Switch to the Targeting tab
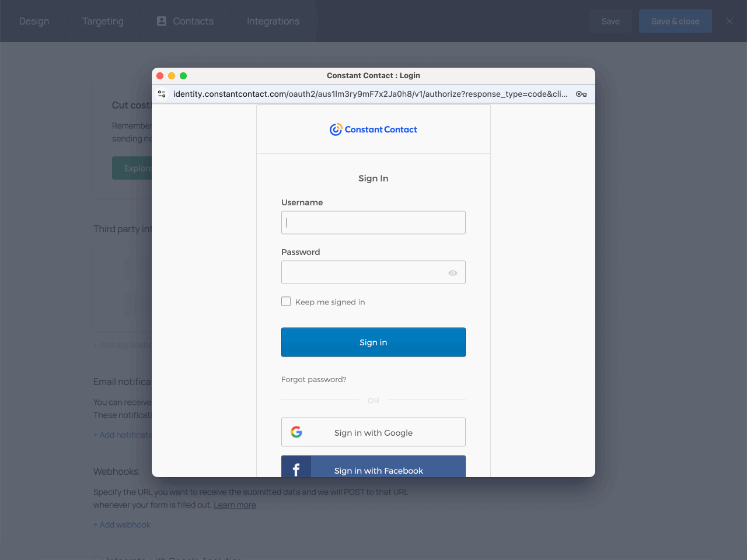 pyautogui.click(x=103, y=21)
